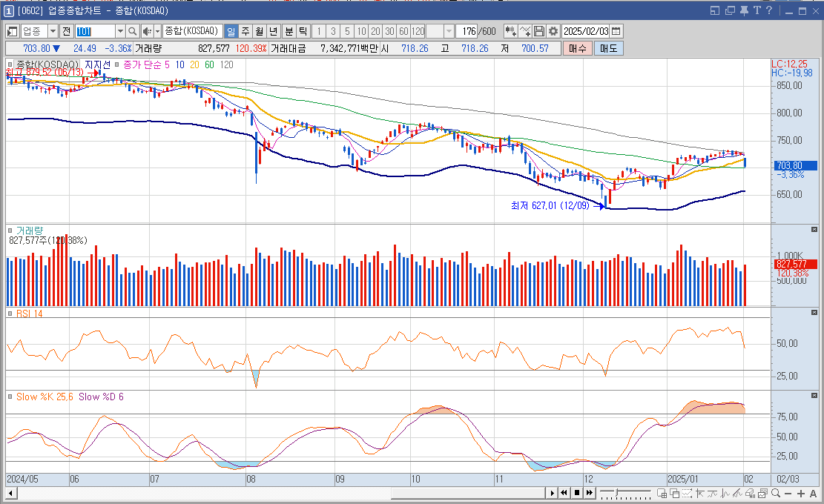
Task: Click the scrollbar left arrow at the bottom
Action: pyautogui.click(x=10, y=493)
